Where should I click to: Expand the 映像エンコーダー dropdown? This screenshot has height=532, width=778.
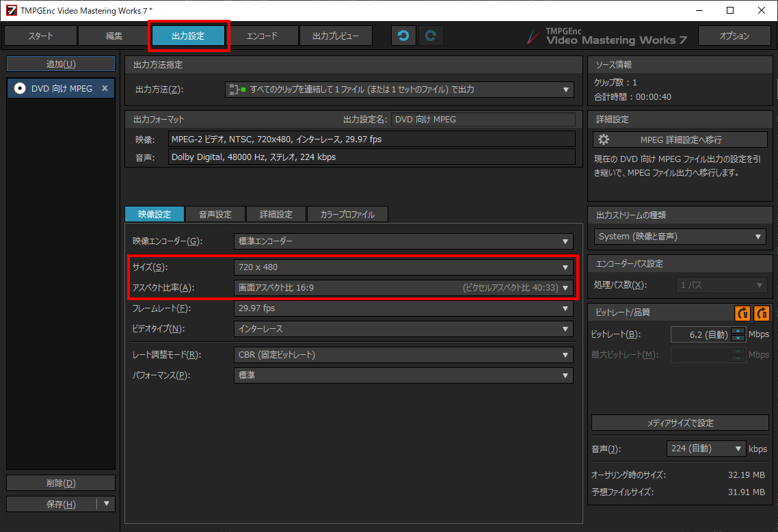[x=403, y=241]
